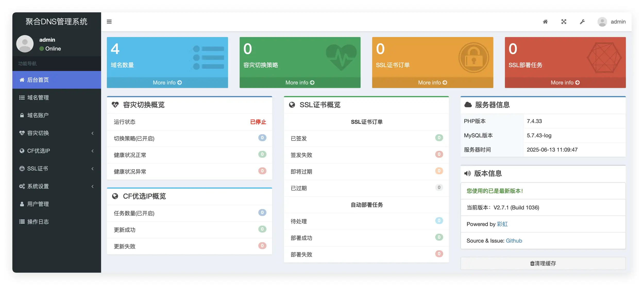Click the 健康状况异常 red count badge
This screenshot has width=644, height=285.
(x=262, y=171)
